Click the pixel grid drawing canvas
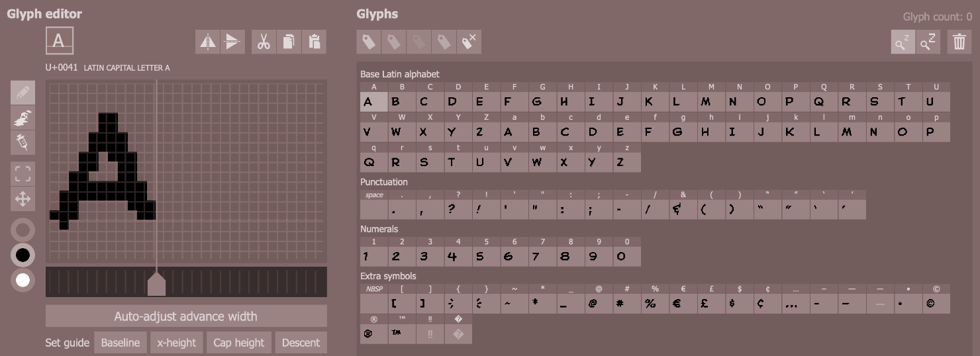This screenshot has width=980, height=356. (186, 172)
